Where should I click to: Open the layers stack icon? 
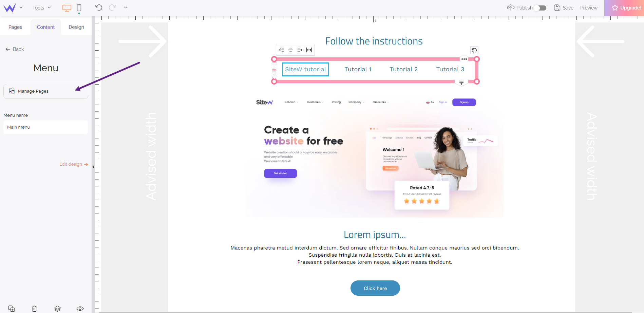click(x=57, y=309)
